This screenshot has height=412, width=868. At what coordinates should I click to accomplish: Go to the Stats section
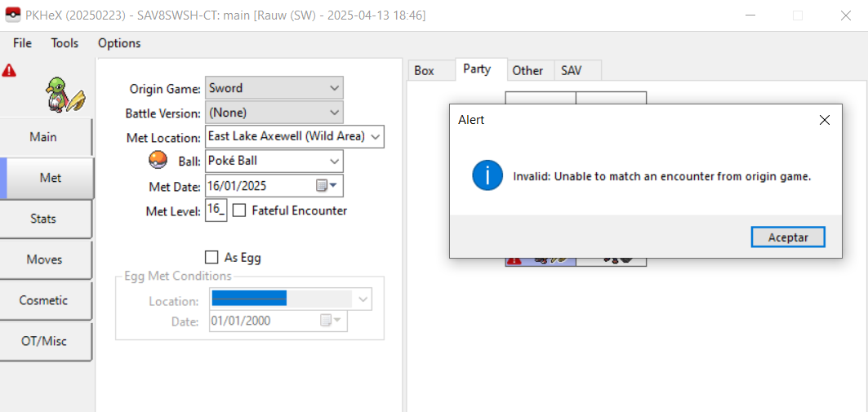pyautogui.click(x=44, y=219)
